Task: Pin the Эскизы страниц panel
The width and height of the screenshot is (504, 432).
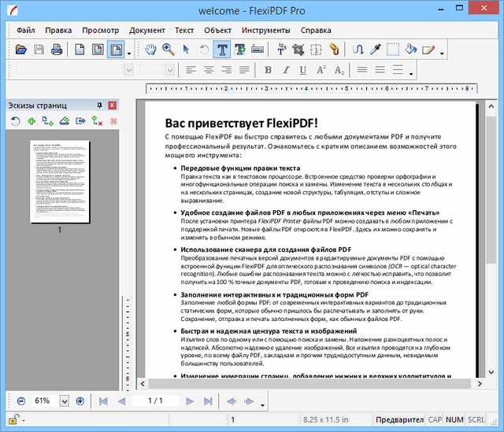Action: tap(100, 105)
